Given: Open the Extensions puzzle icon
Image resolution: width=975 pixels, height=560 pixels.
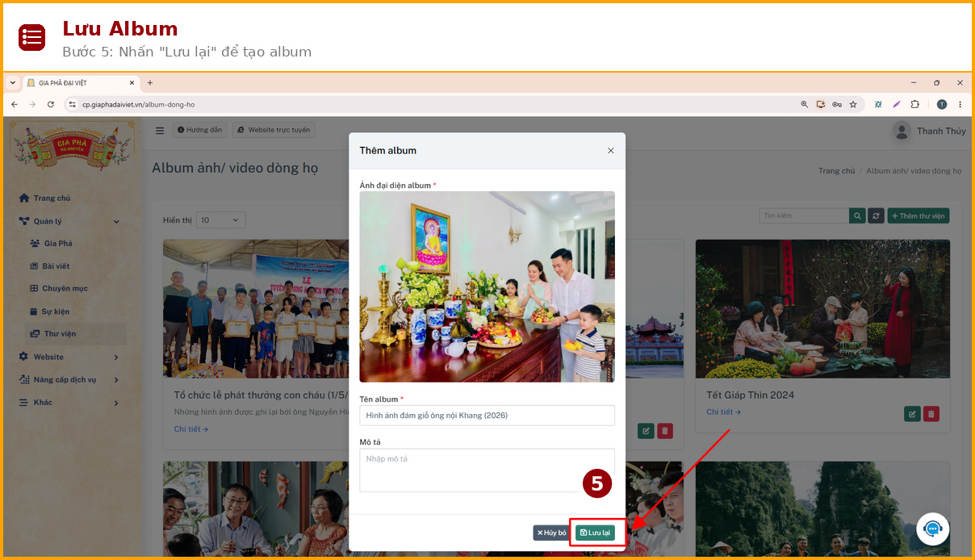Looking at the screenshot, I should 915,104.
